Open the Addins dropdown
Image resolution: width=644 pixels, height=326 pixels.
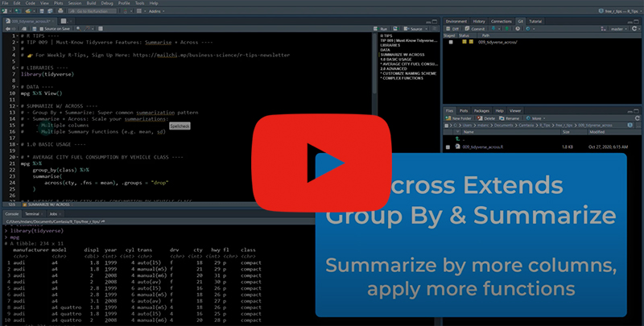point(156,11)
